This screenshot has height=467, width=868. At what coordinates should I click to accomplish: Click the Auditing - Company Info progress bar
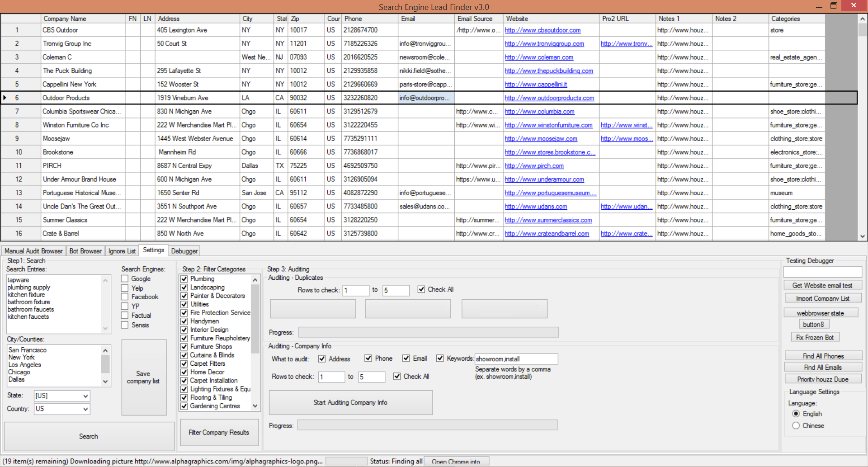[x=427, y=425]
